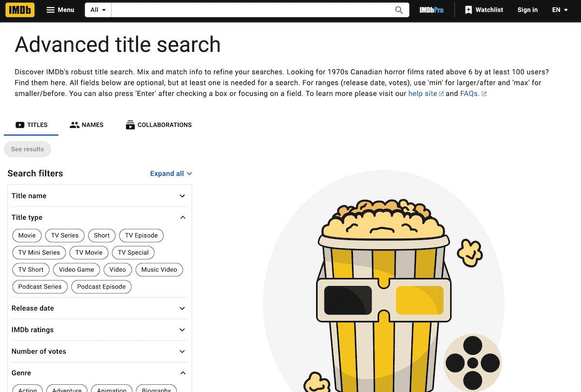Open the hamburger Menu
Image resolution: width=581 pixels, height=392 pixels.
(x=51, y=10)
